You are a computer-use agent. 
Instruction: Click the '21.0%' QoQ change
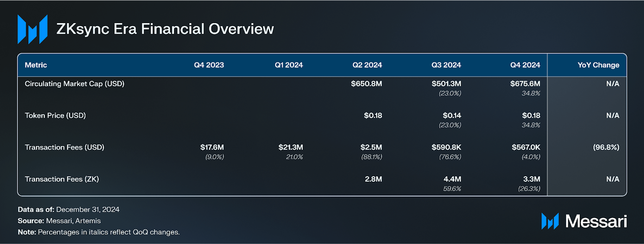tap(294, 157)
